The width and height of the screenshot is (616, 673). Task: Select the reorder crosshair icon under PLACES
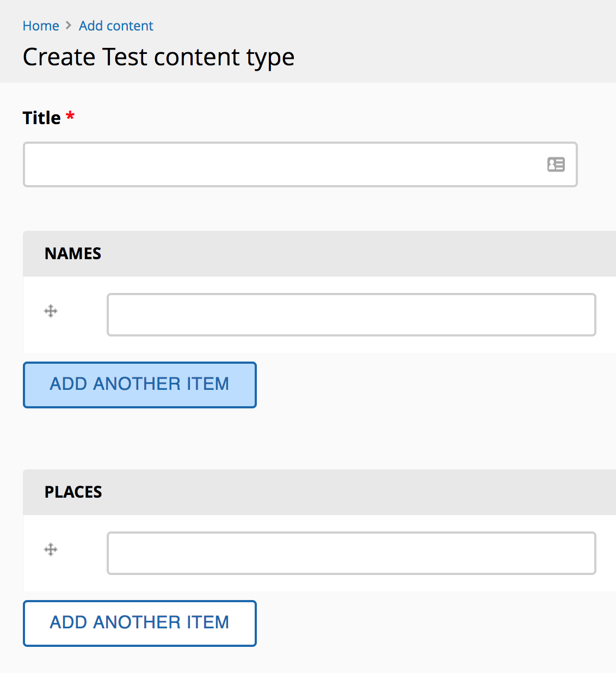click(51, 550)
